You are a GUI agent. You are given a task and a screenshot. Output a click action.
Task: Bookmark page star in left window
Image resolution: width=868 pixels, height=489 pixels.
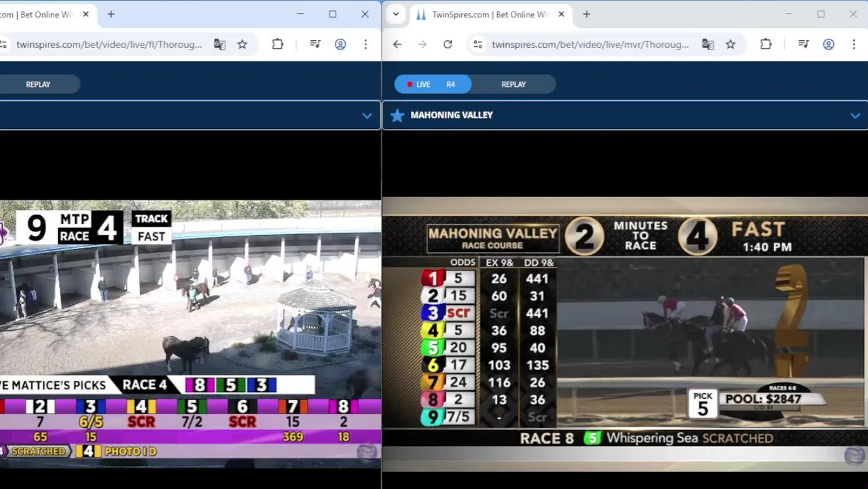pyautogui.click(x=242, y=44)
